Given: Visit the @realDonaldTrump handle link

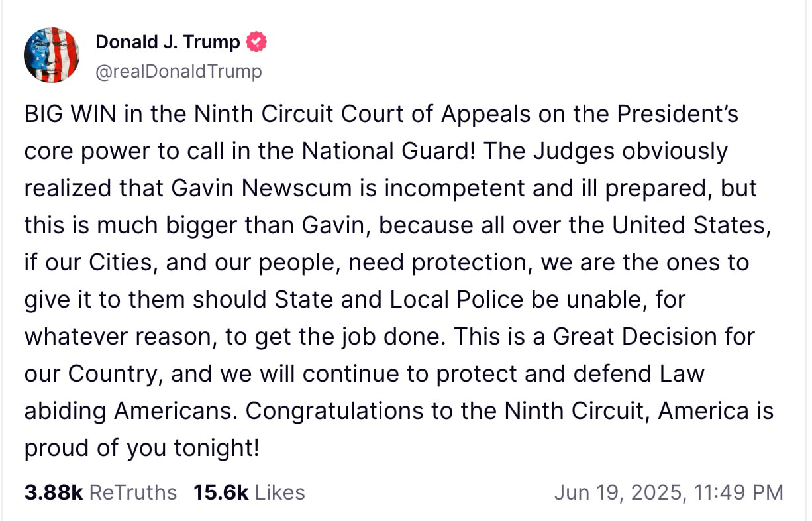Looking at the screenshot, I should 179,71.
